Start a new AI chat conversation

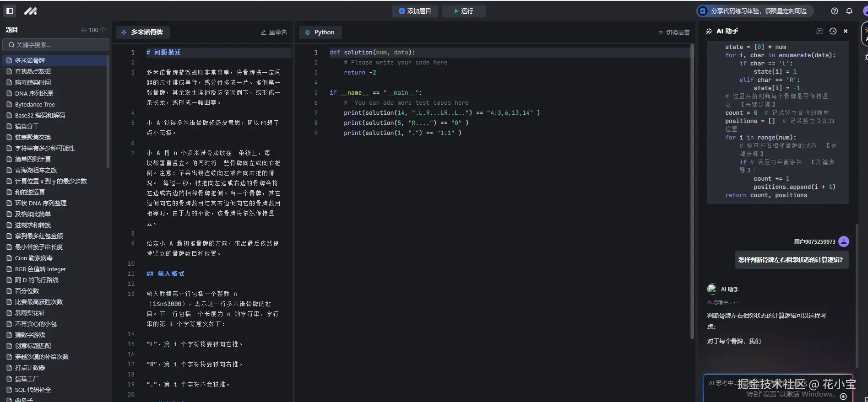tap(819, 31)
